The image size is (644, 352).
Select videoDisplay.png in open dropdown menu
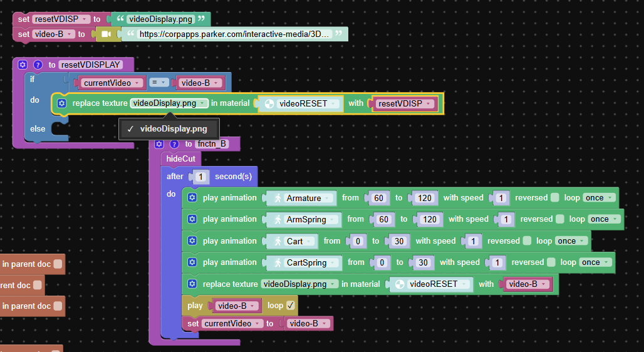coord(169,129)
